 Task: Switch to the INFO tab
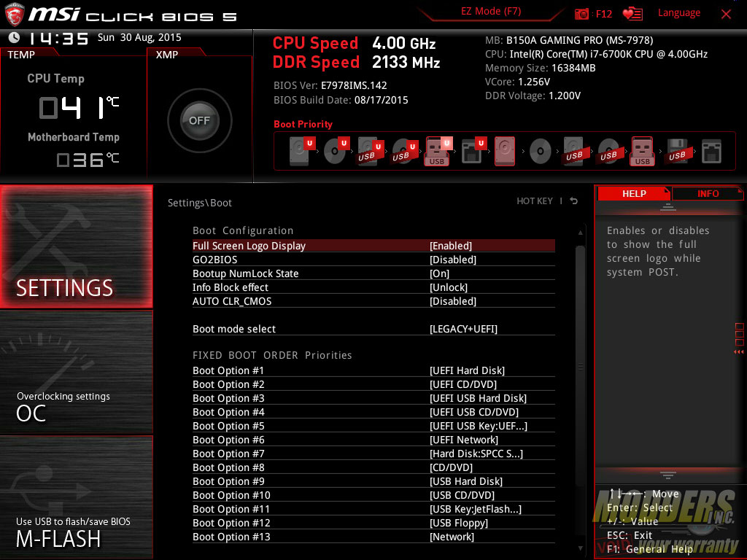tap(708, 194)
